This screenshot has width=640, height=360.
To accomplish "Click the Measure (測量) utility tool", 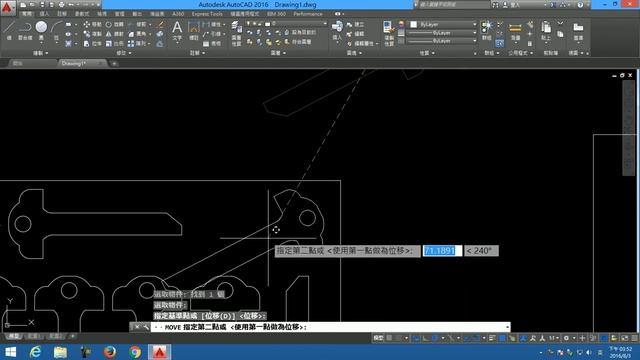I will click(x=515, y=31).
